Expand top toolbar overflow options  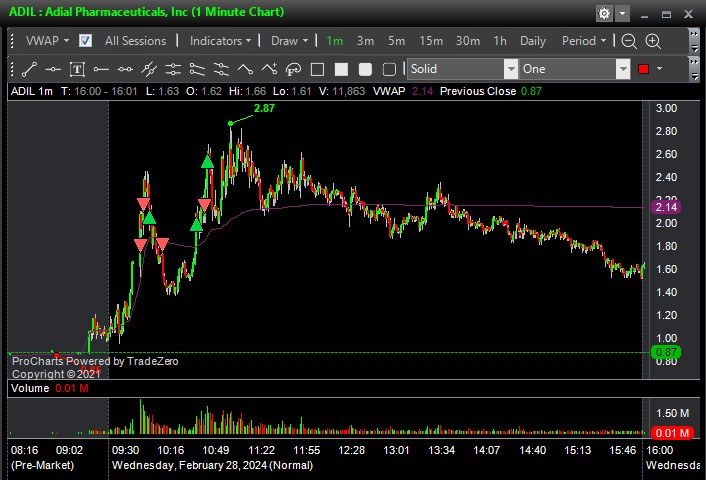coord(694,41)
